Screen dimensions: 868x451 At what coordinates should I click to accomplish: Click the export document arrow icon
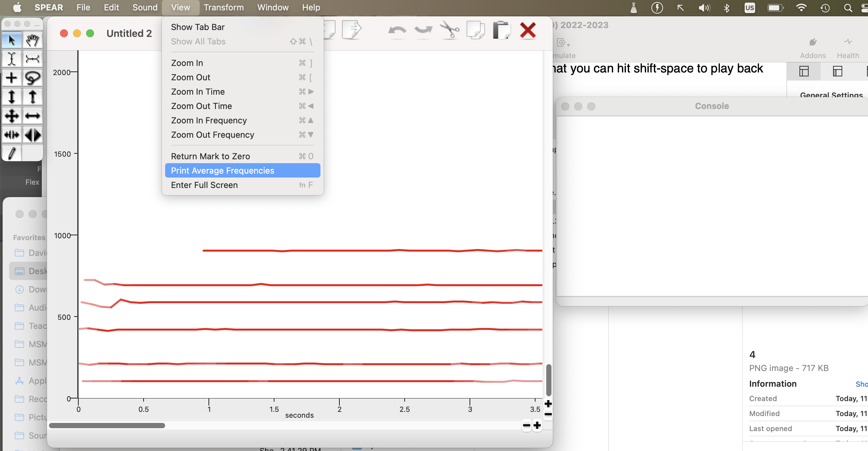pos(351,30)
